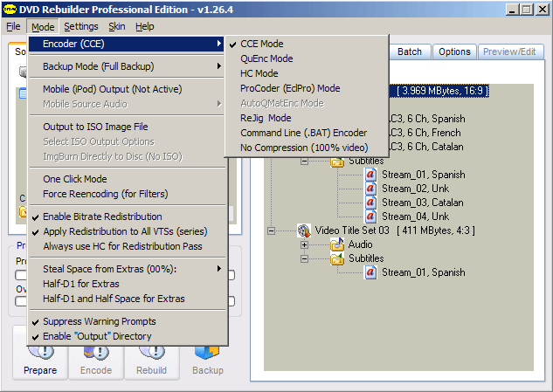The width and height of the screenshot is (553, 392).
Task: Enable Half-D1 and Half Space for Extras
Action: point(128,299)
